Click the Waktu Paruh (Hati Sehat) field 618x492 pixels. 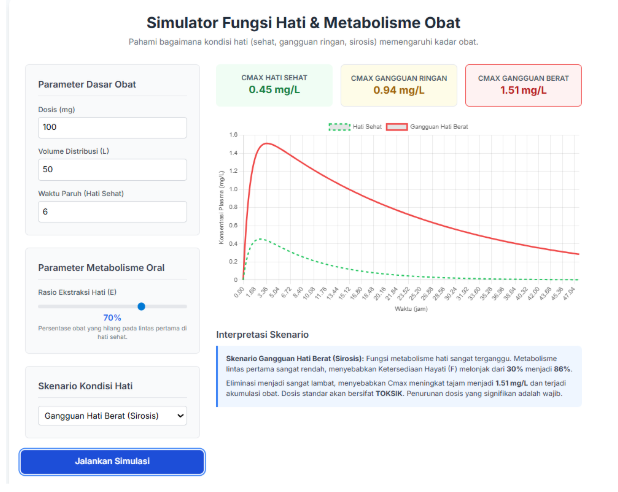point(112,212)
